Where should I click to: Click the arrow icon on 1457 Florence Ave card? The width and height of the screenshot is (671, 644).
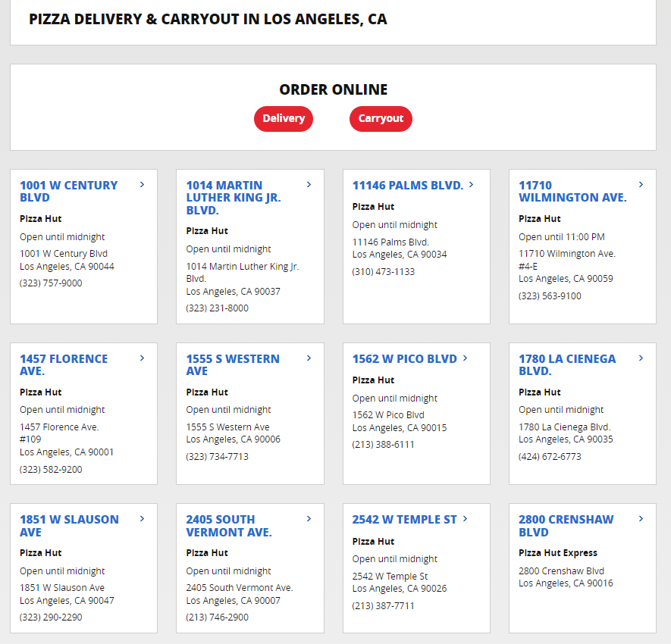(x=142, y=358)
